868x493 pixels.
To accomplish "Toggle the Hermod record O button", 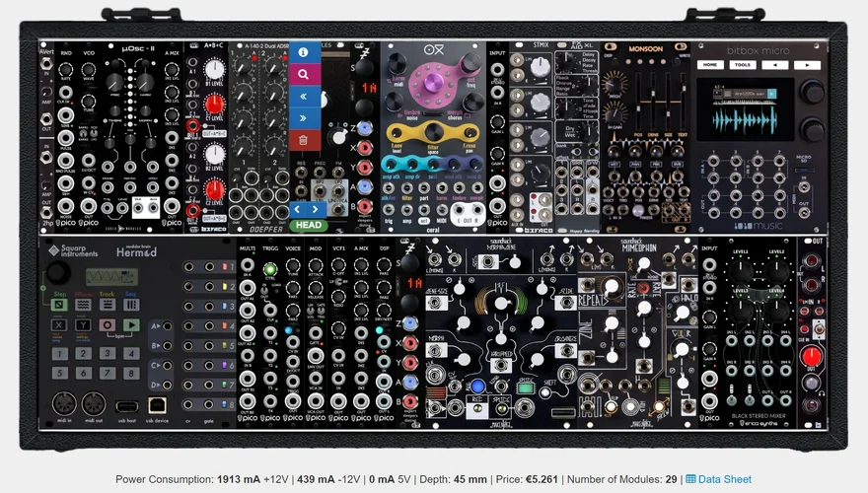I will 108,324.
